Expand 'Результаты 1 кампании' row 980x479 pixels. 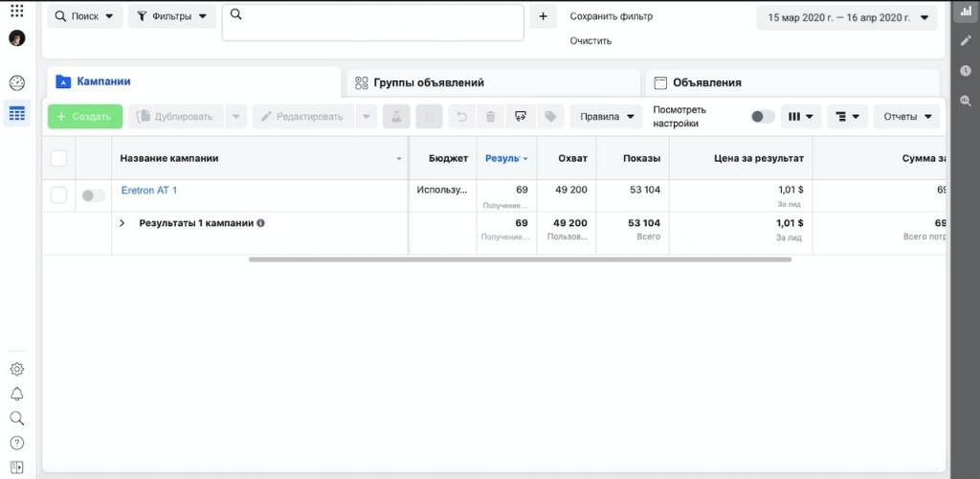[122, 223]
